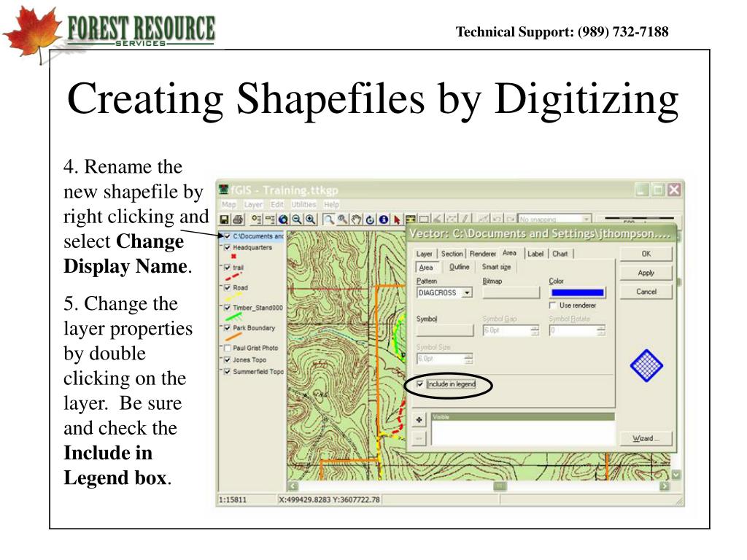747x560 pixels.
Task: Open the Help menu
Action: 332,204
